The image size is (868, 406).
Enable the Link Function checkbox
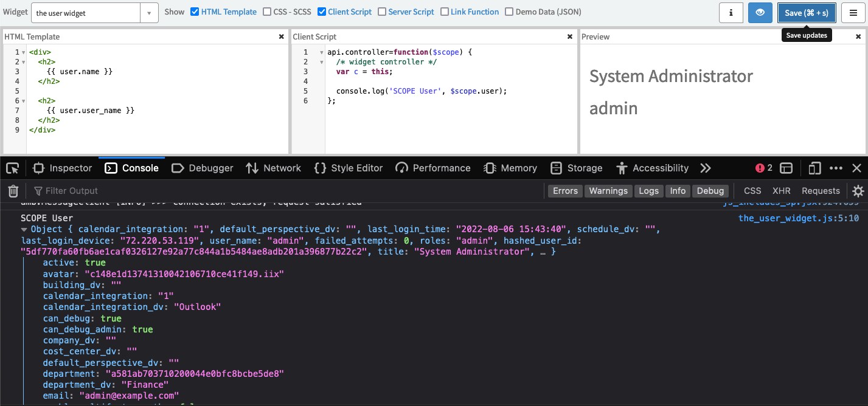pyautogui.click(x=445, y=12)
